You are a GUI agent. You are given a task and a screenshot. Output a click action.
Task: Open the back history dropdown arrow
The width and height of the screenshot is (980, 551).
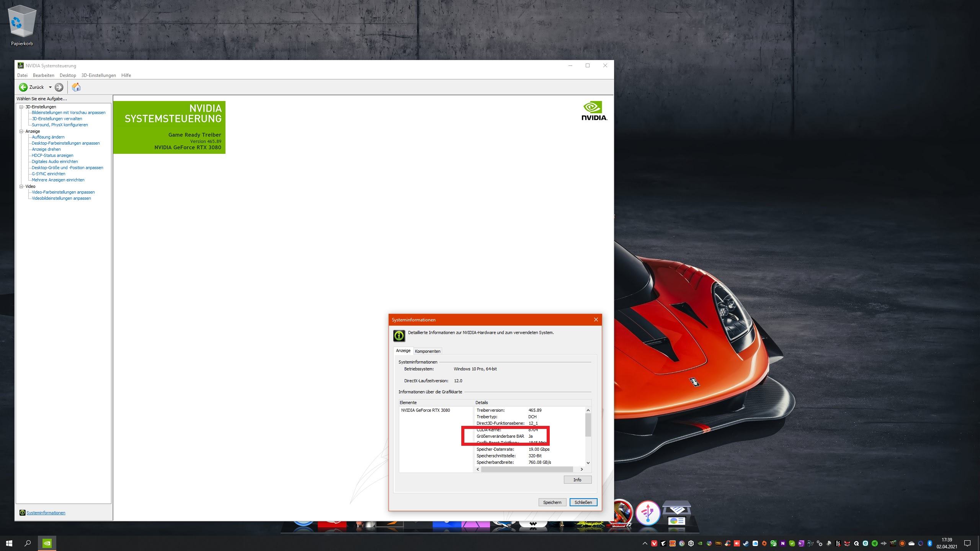(x=50, y=87)
